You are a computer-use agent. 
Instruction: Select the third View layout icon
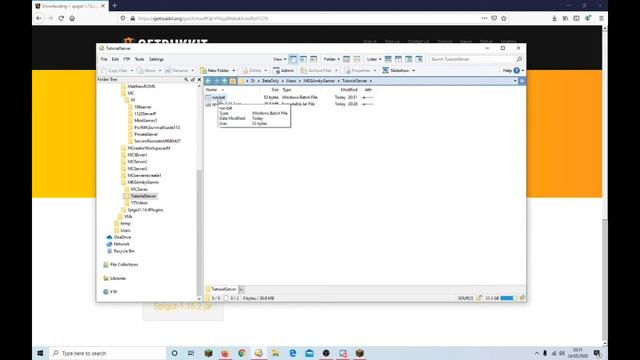coord(313,59)
